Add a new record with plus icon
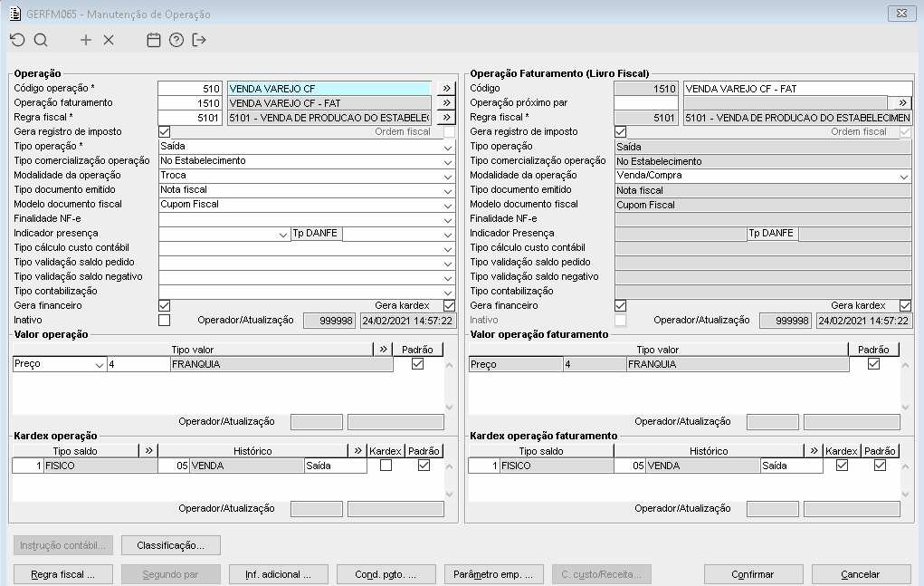Screen dimensions: 924x586 tap(86, 40)
